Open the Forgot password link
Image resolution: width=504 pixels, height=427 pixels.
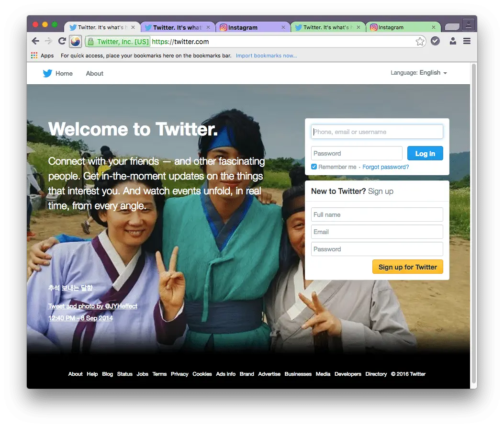point(386,167)
